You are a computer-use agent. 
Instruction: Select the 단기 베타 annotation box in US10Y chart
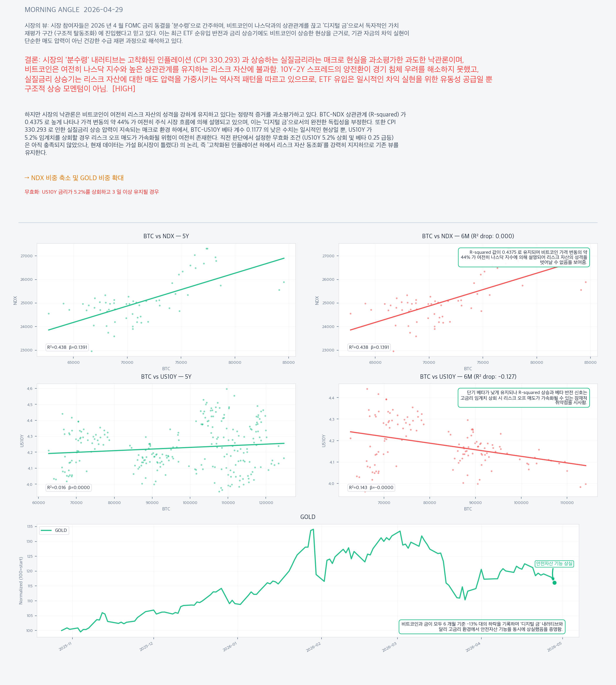click(524, 398)
